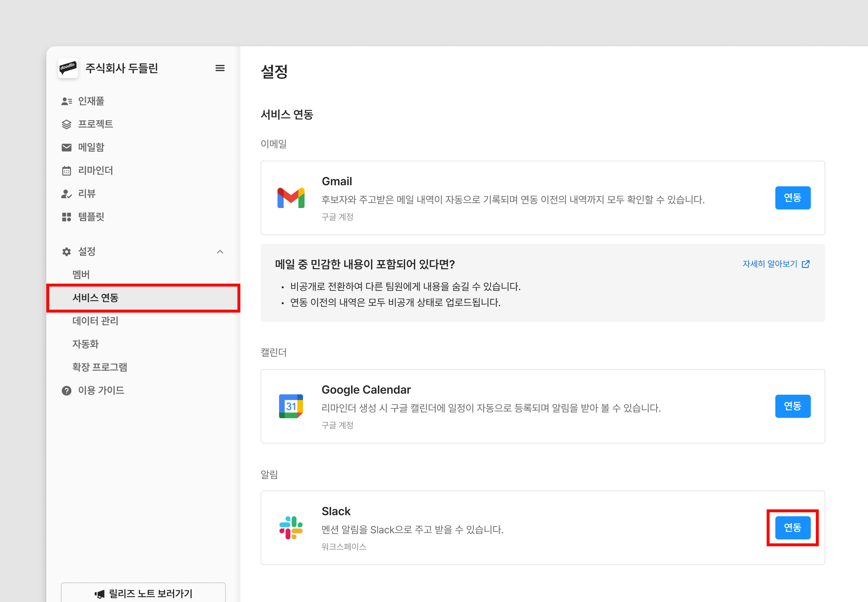The image size is (868, 602).
Task: Open 리마인더 calendar item
Action: (95, 170)
